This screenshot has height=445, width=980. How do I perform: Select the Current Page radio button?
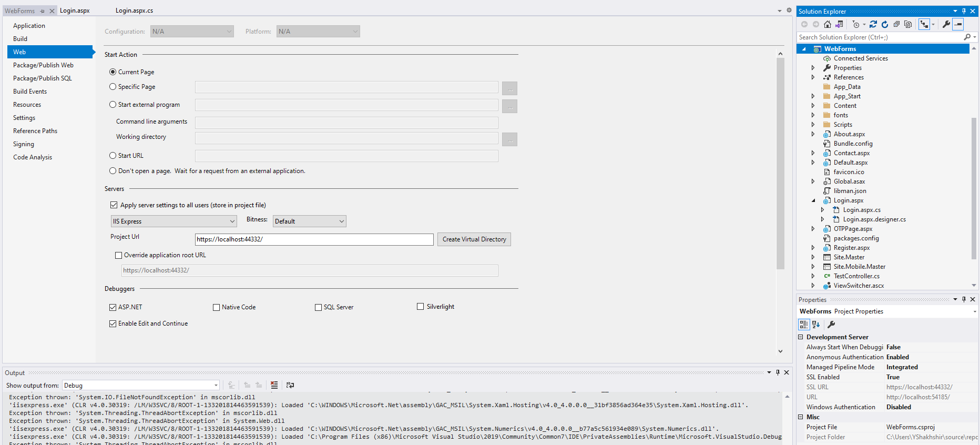click(113, 72)
